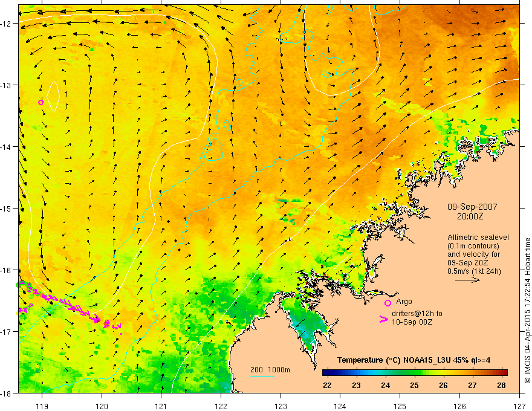Click the 'Temperature (°C) NOAA15_L3U 45% ql>=4' title

click(414, 360)
